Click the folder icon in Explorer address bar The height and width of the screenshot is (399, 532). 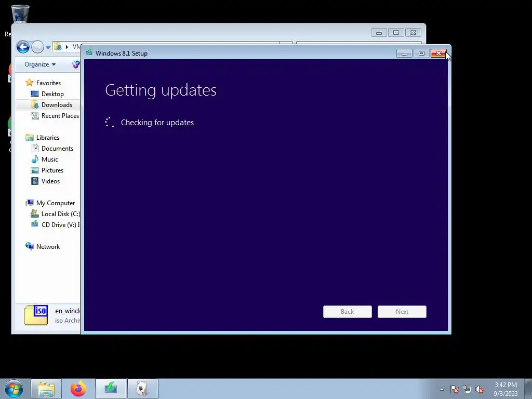coord(58,46)
